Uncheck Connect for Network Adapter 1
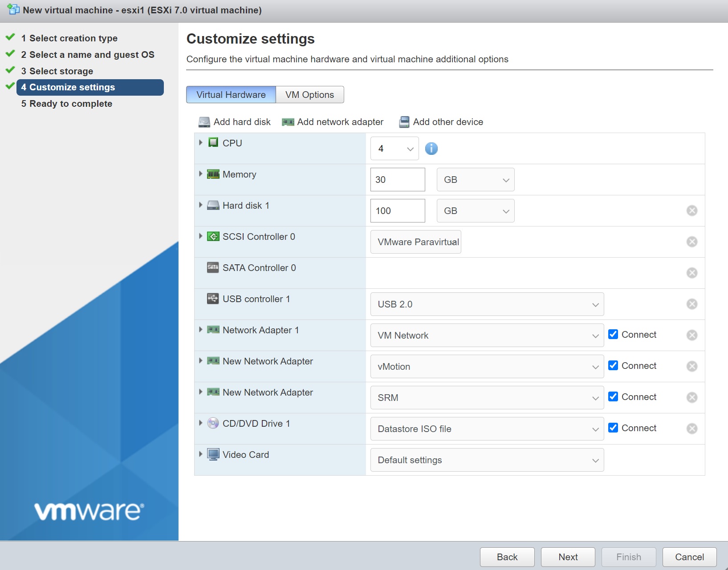The width and height of the screenshot is (728, 570). coord(613,334)
